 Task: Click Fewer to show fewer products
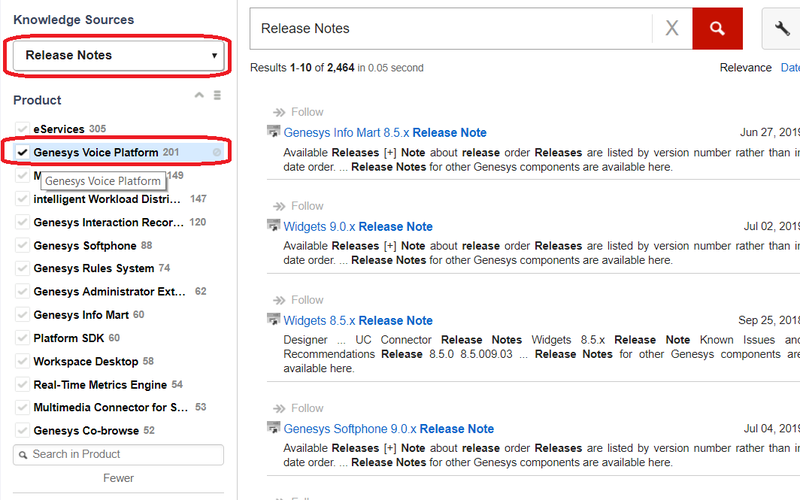tap(118, 478)
